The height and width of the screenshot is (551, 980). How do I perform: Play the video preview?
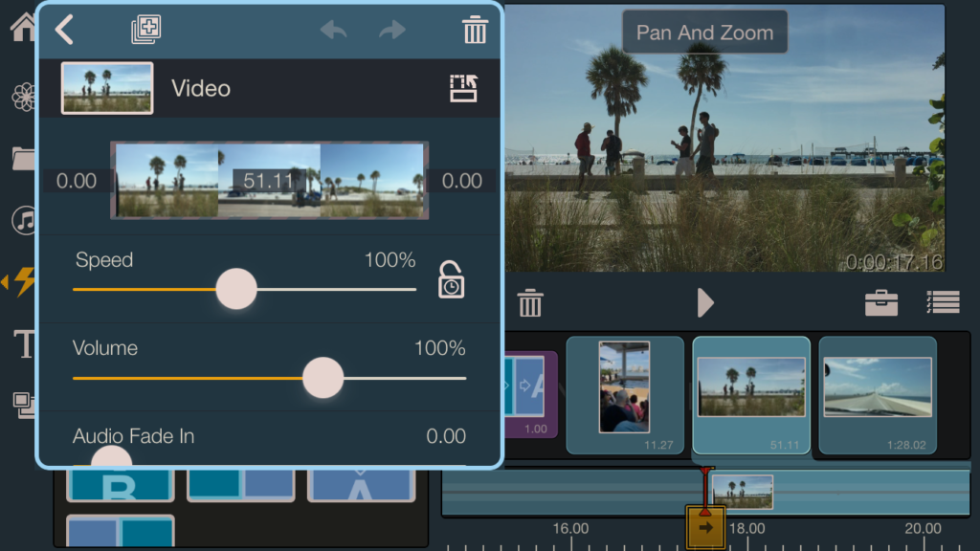[x=705, y=302]
